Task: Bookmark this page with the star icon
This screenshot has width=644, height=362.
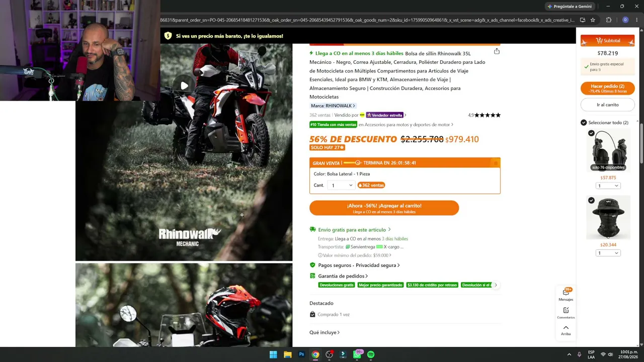Action: (593, 20)
